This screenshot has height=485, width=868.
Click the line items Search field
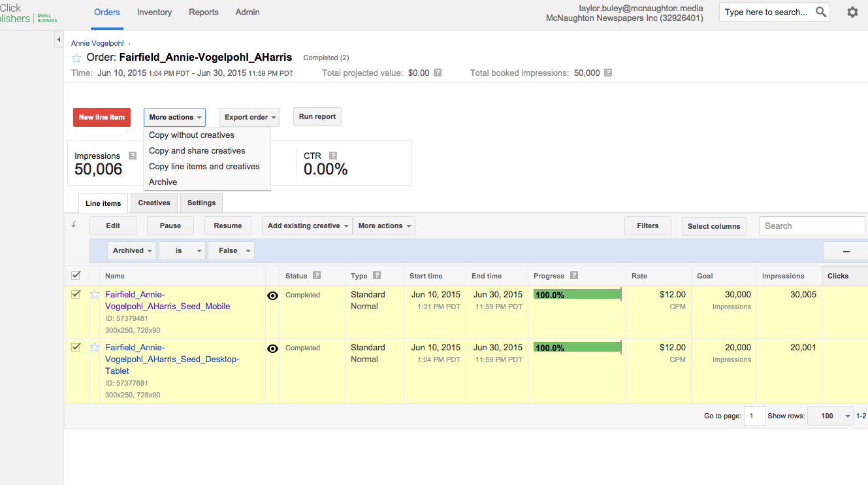(x=811, y=226)
